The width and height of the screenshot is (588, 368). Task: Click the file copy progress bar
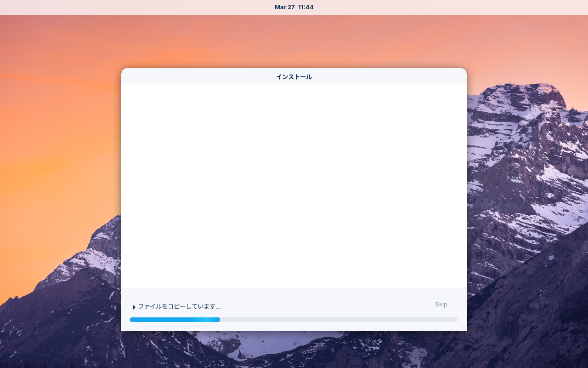[294, 320]
